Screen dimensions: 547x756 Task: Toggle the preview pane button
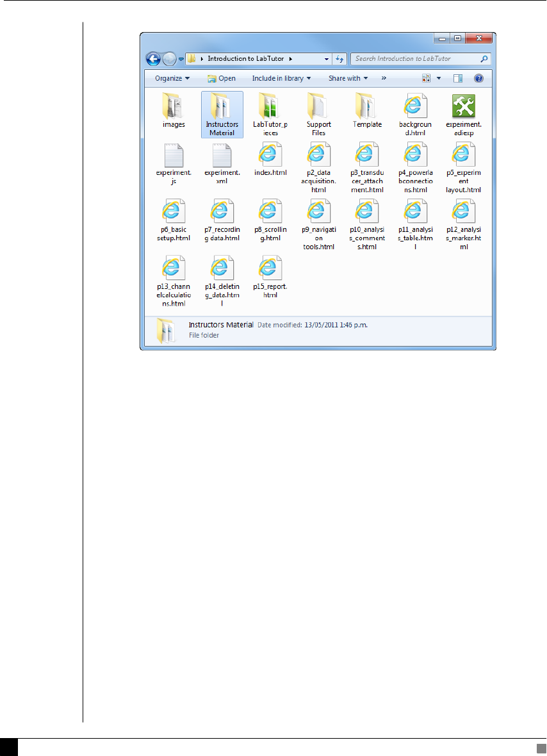[x=458, y=78]
